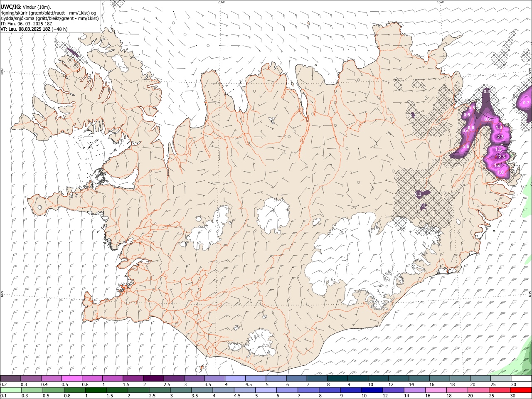The image size is (532, 399).
Task: Pick the dull mauve first swatch on the upper scale
Action: 10,379
